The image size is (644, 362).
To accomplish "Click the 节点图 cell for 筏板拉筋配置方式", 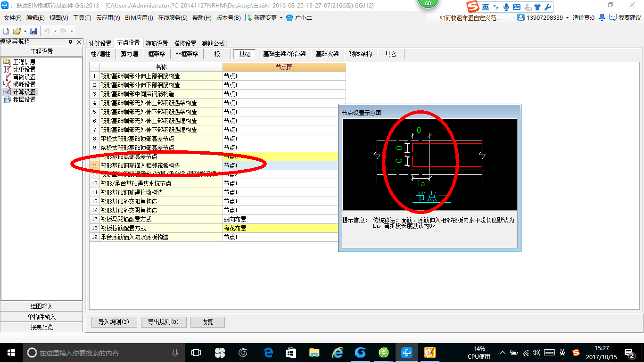I will tap(284, 228).
